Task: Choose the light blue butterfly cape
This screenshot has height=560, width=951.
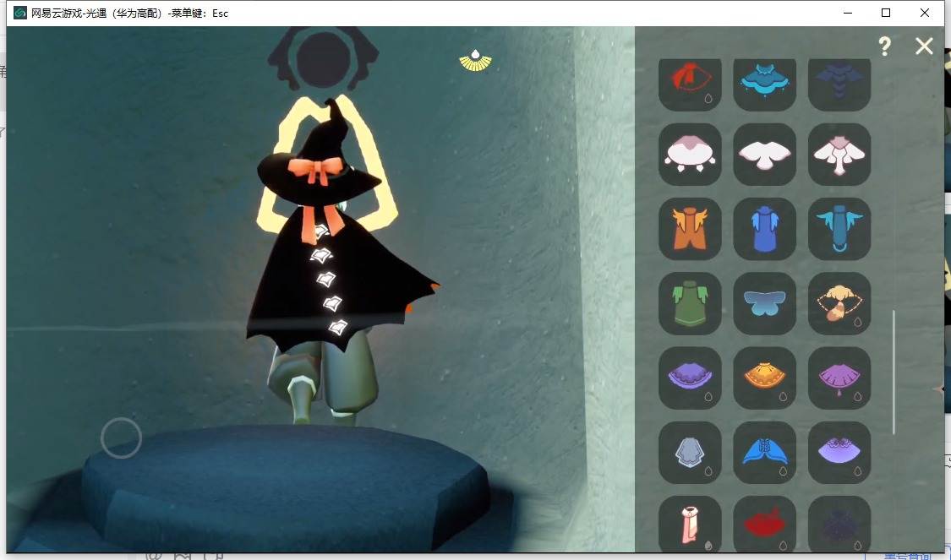Action: tap(764, 303)
